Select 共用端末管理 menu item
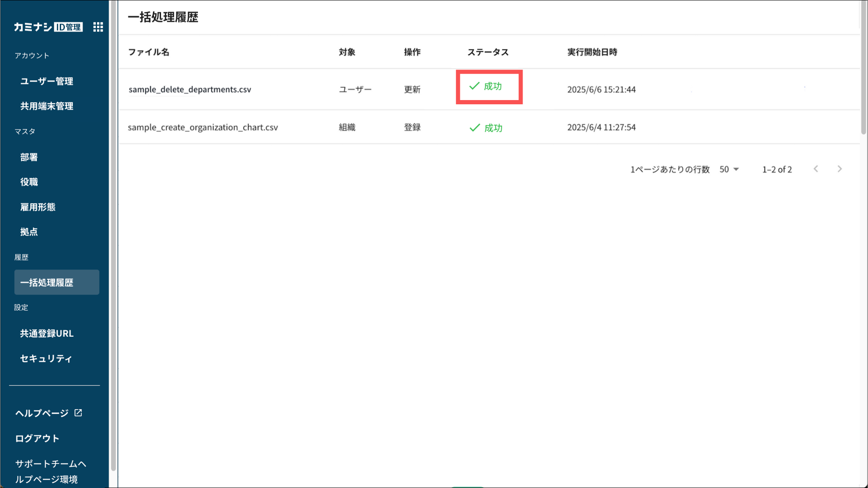Viewport: 868px width, 488px height. [47, 106]
